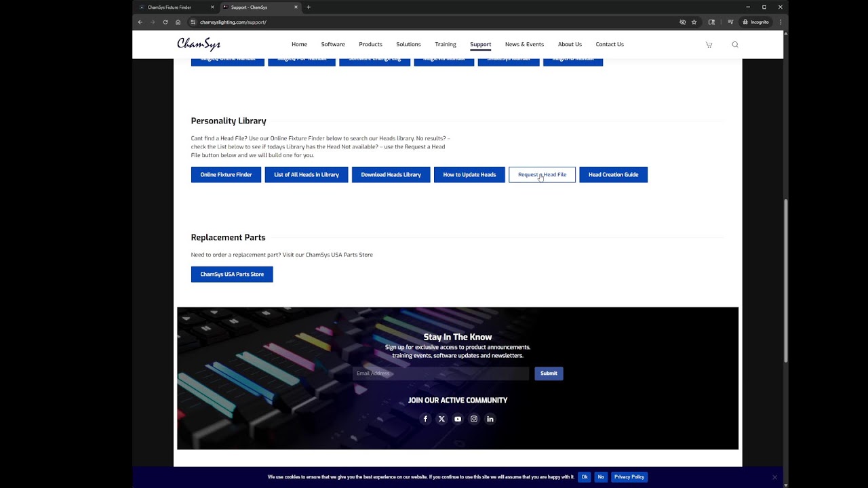The height and width of the screenshot is (488, 868).
Task: Open the Privacy Policy from cookie bar
Action: point(629,477)
